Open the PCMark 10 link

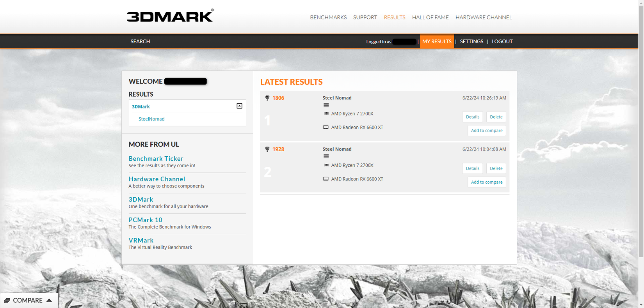pyautogui.click(x=146, y=220)
